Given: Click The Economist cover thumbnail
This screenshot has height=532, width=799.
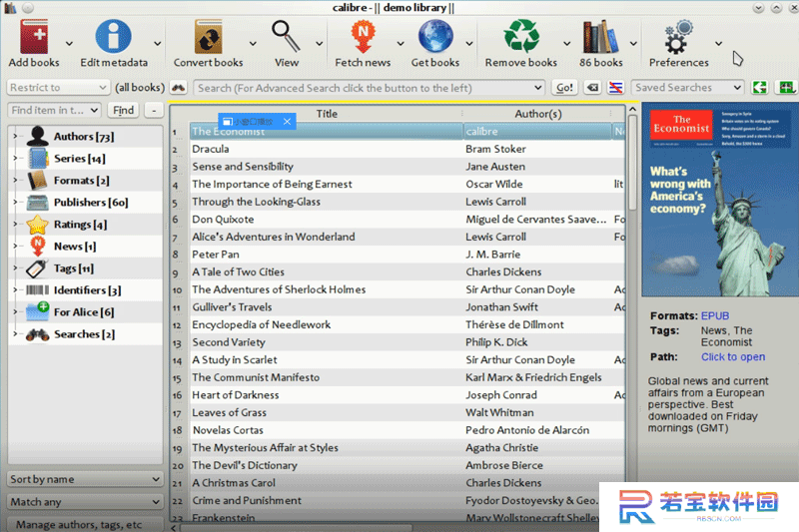Looking at the screenshot, I should pos(718,201).
